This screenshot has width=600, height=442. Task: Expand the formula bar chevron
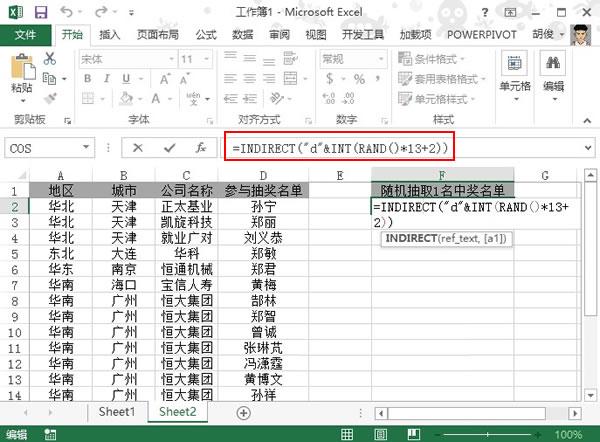(x=588, y=148)
